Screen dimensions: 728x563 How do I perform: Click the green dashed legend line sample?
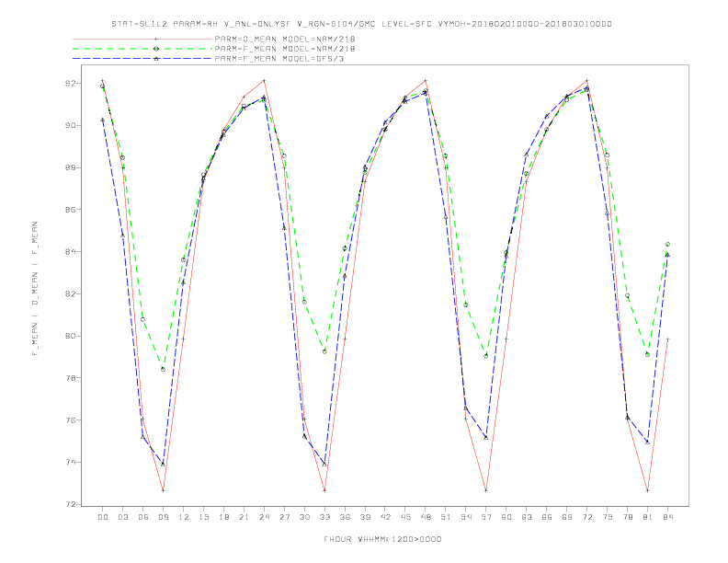pos(142,49)
